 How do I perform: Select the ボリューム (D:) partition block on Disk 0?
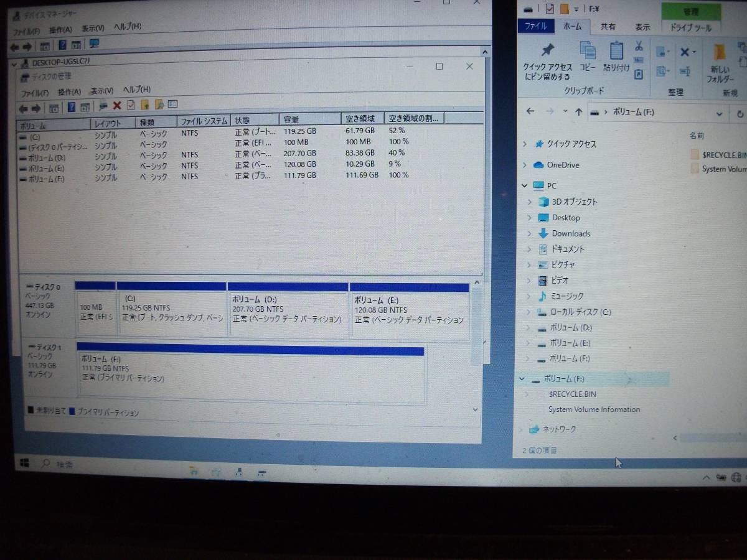288,311
